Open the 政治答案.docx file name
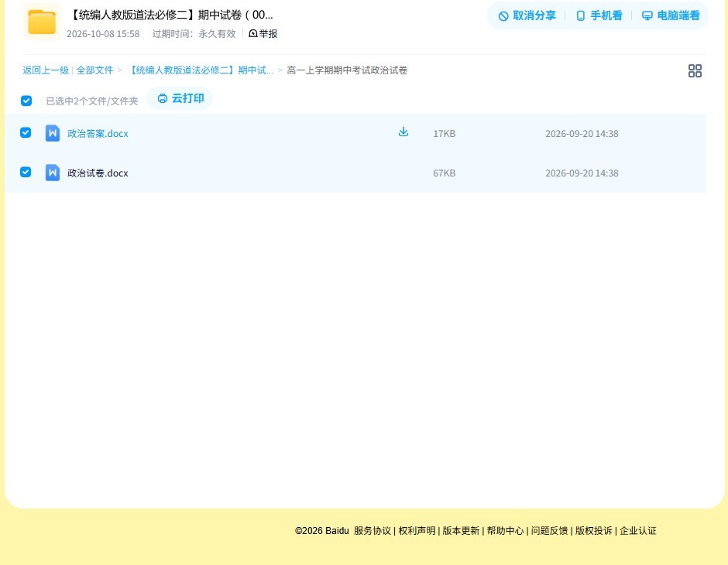Image resolution: width=728 pixels, height=565 pixels. click(98, 134)
